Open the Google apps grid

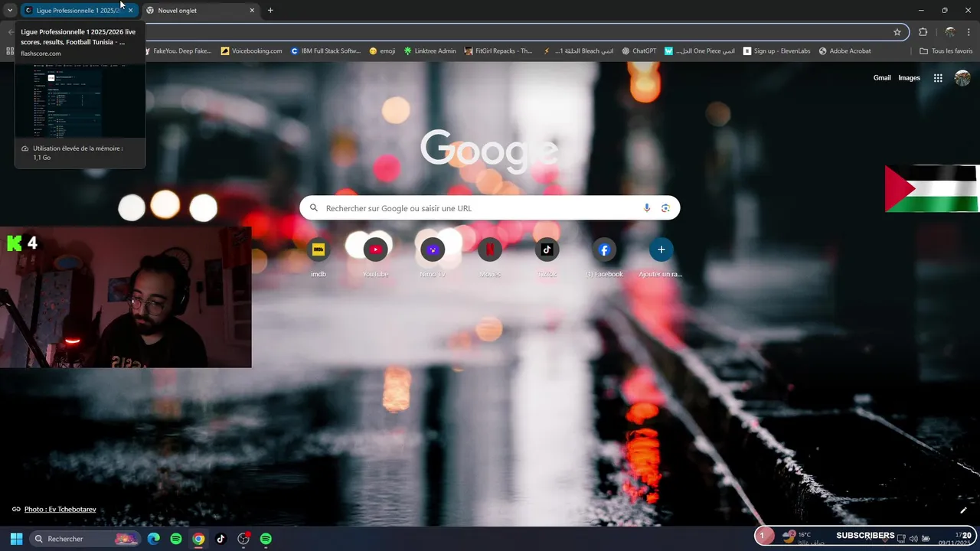pos(938,78)
